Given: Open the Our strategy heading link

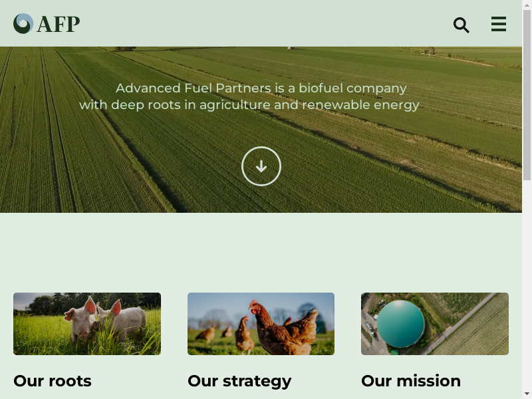Looking at the screenshot, I should coord(239,381).
